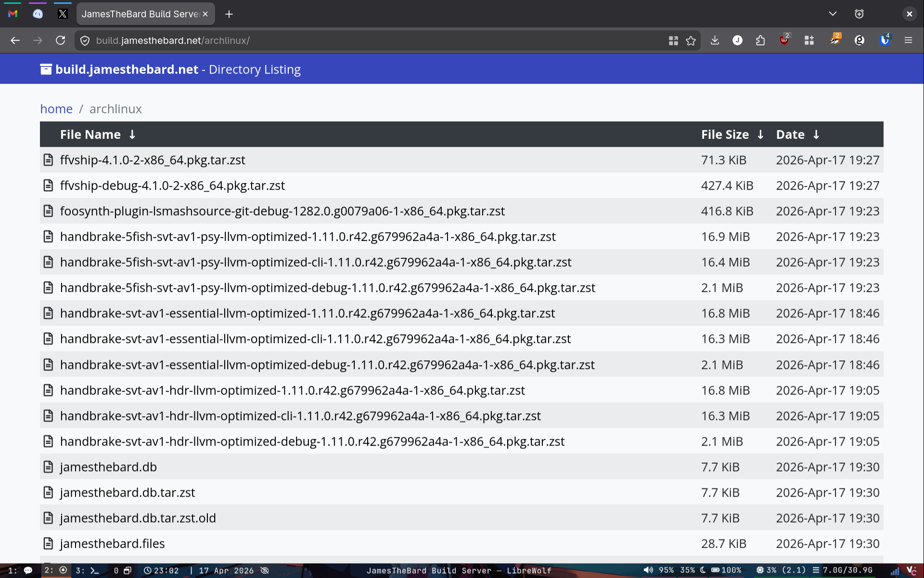The image size is (924, 578).
Task: Open the list-all-tabs dropdown chevron
Action: [x=833, y=14]
